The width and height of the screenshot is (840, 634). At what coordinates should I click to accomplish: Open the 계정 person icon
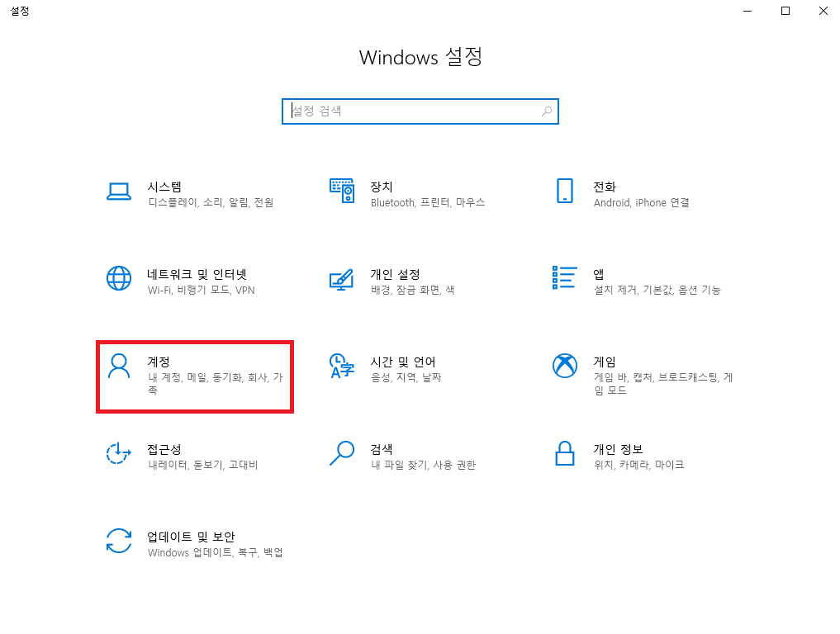coord(118,367)
